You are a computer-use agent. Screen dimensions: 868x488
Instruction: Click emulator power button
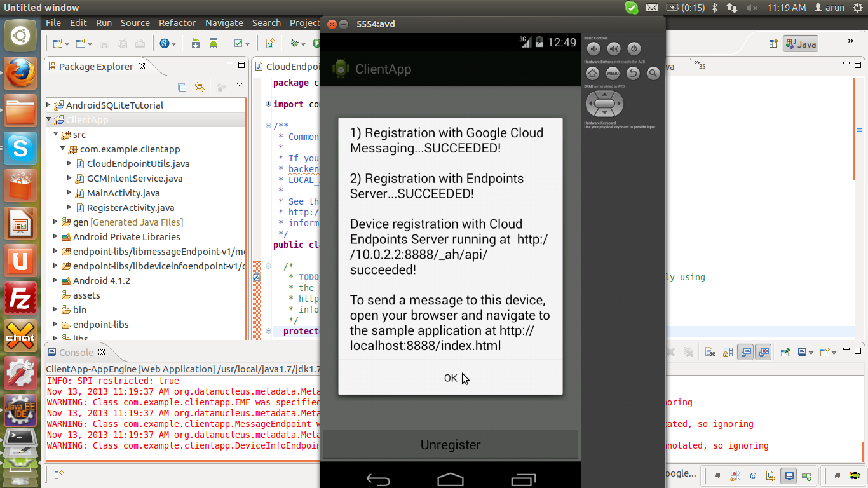pos(634,48)
